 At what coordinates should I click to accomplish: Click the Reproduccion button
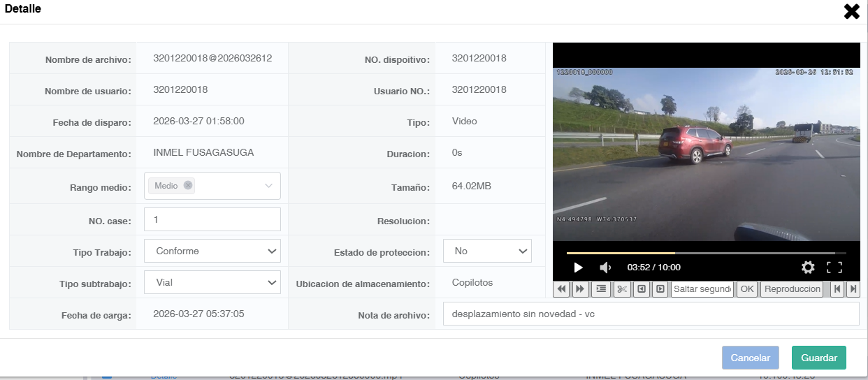pyautogui.click(x=792, y=289)
